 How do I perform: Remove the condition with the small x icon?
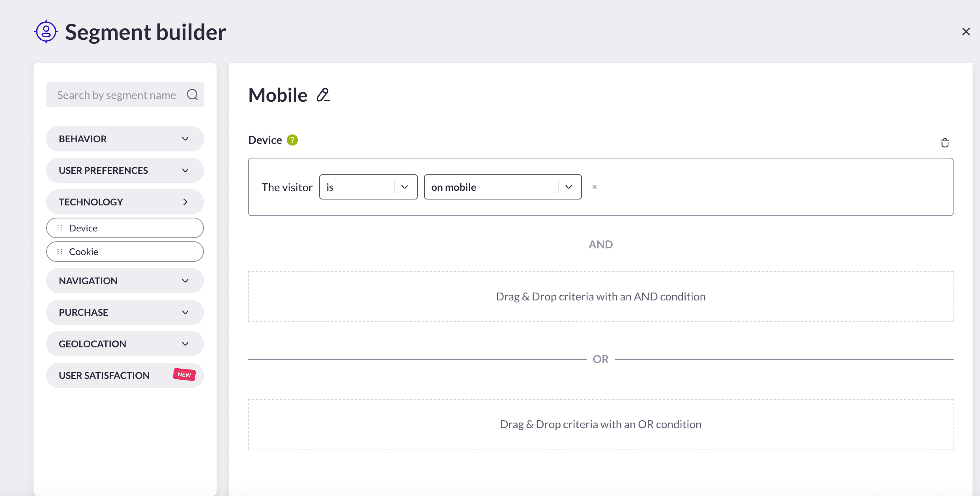[x=595, y=187]
